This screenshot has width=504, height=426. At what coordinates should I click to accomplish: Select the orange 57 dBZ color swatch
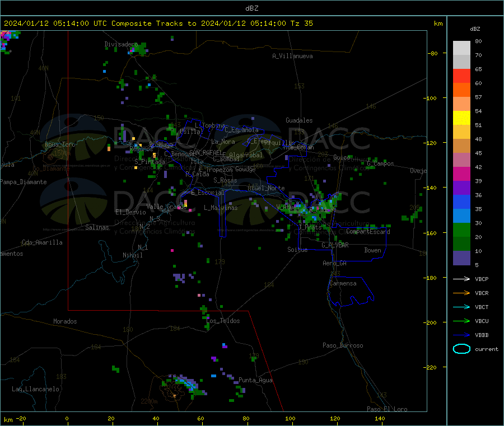(461, 90)
